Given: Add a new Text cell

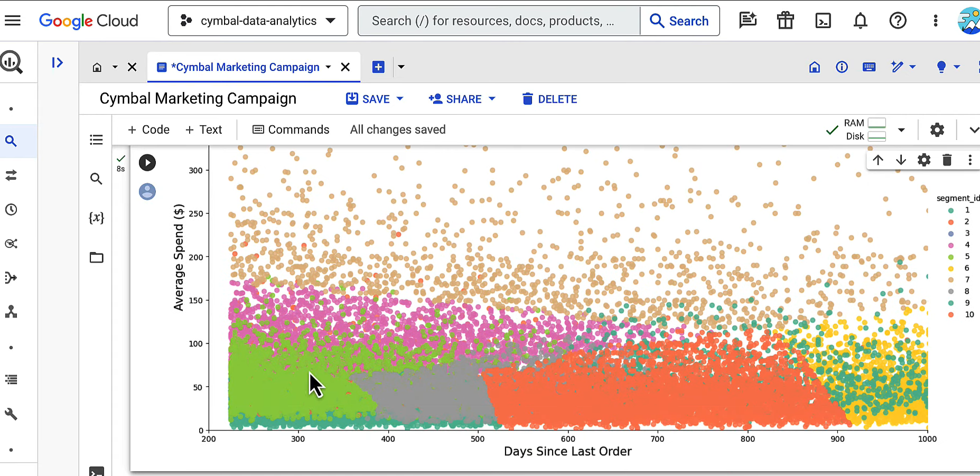Looking at the screenshot, I should [203, 129].
